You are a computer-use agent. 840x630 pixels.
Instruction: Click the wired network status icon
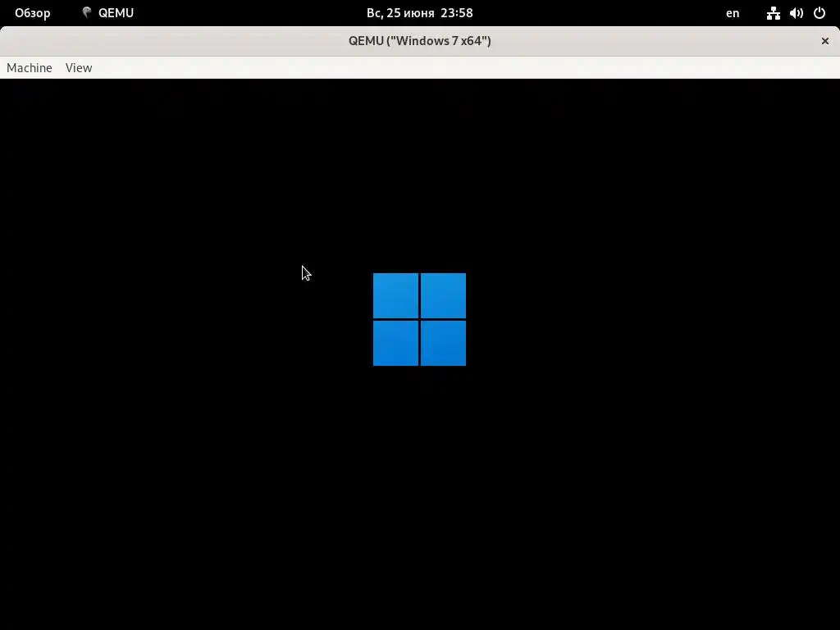[x=773, y=13]
